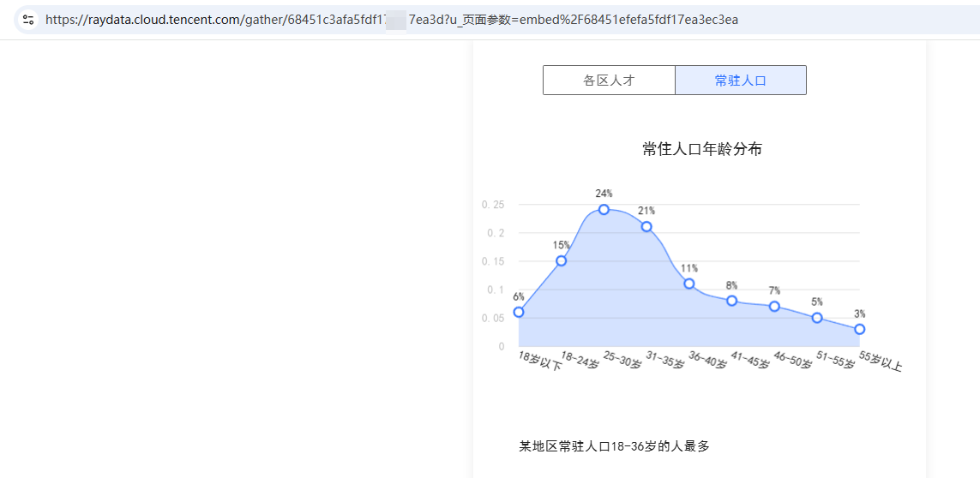Select the 常驻人口 tab

coord(740,81)
